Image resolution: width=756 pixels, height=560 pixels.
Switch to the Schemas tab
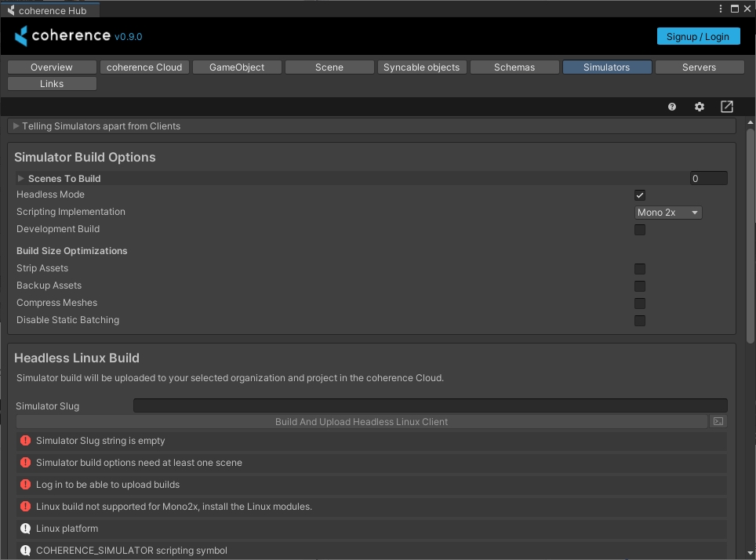514,67
